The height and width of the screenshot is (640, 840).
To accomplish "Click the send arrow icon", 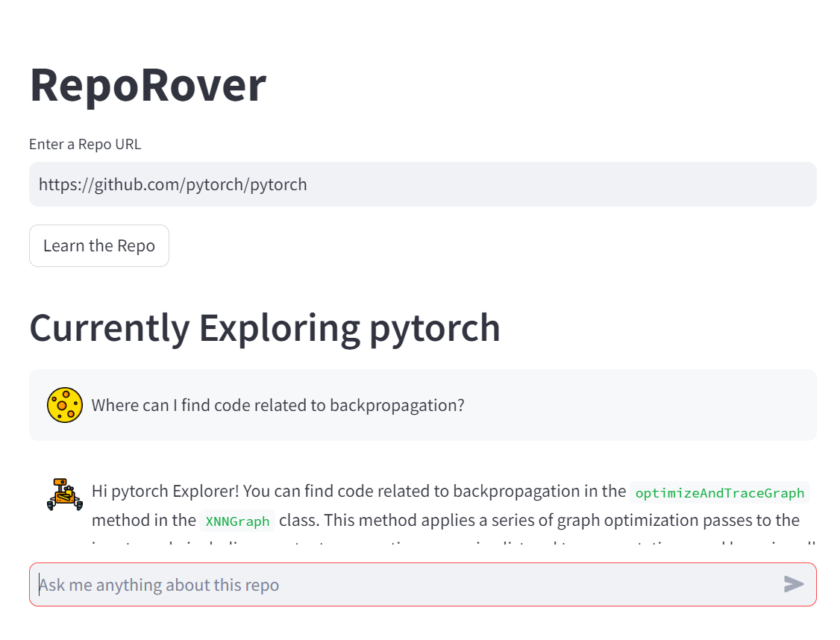I will (x=794, y=584).
